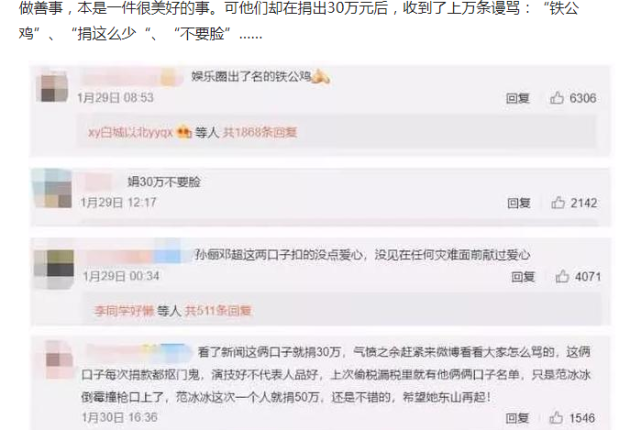Viewport: 641px width, 430px height.
Task: Click the 1月29日 08:53 timestamp
Action: 115,98
